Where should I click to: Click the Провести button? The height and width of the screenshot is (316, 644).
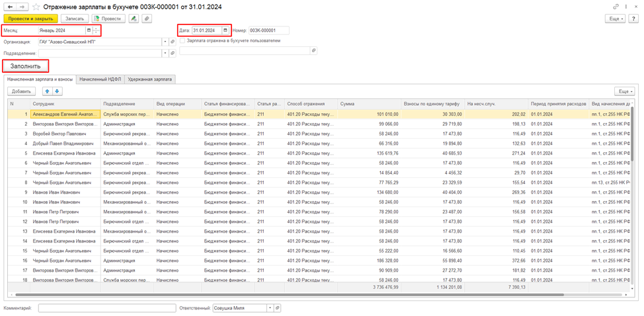(x=108, y=19)
